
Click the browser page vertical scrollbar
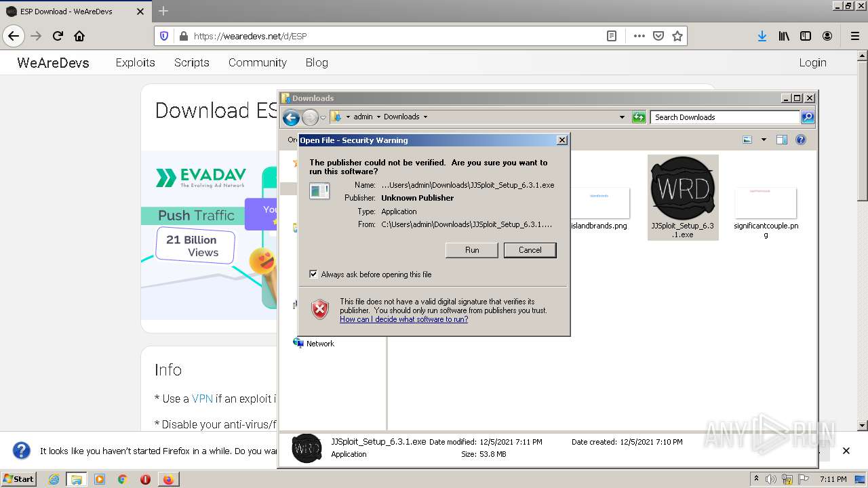(863, 241)
